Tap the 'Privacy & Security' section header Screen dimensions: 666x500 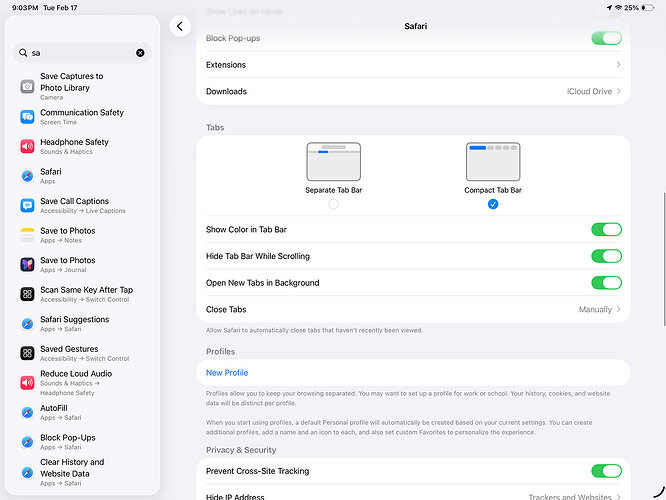241,450
